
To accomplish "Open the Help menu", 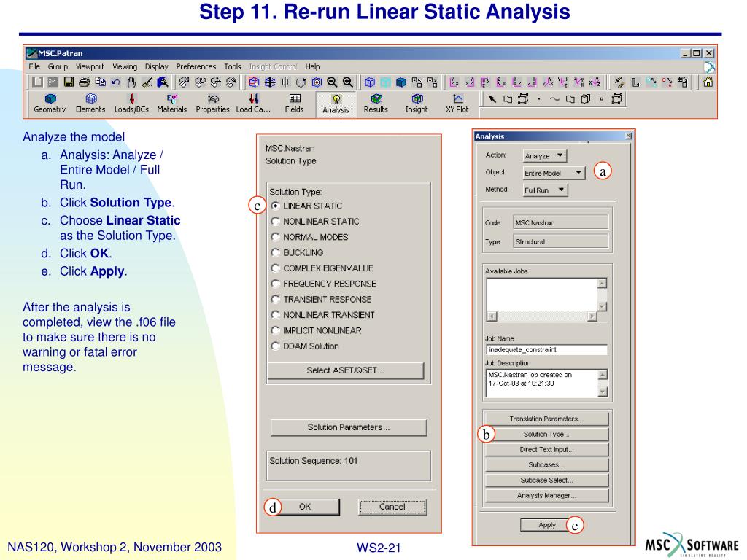I will click(312, 66).
